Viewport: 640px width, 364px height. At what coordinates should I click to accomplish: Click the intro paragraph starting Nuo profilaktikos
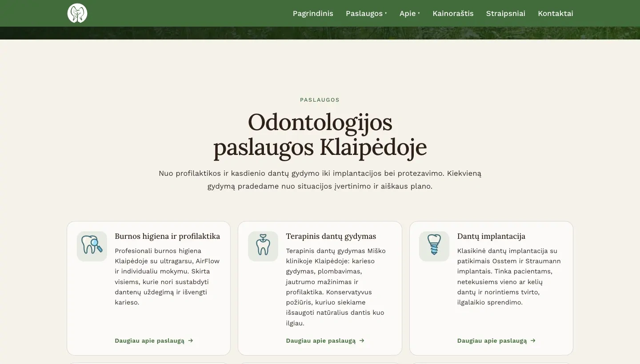tap(320, 180)
